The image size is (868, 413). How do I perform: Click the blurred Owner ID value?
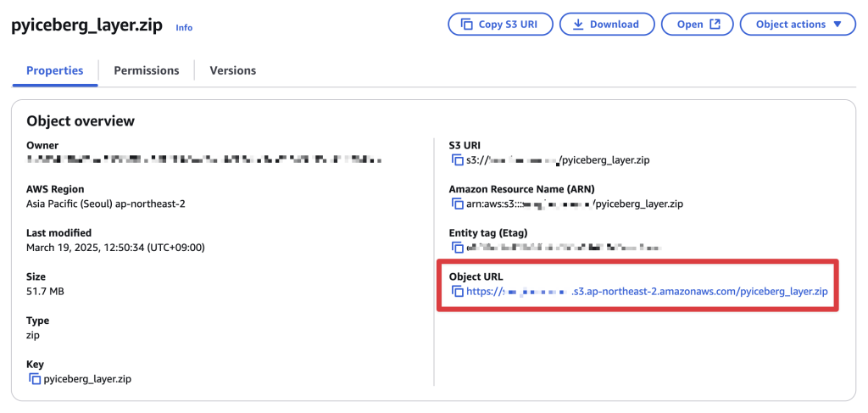point(203,160)
